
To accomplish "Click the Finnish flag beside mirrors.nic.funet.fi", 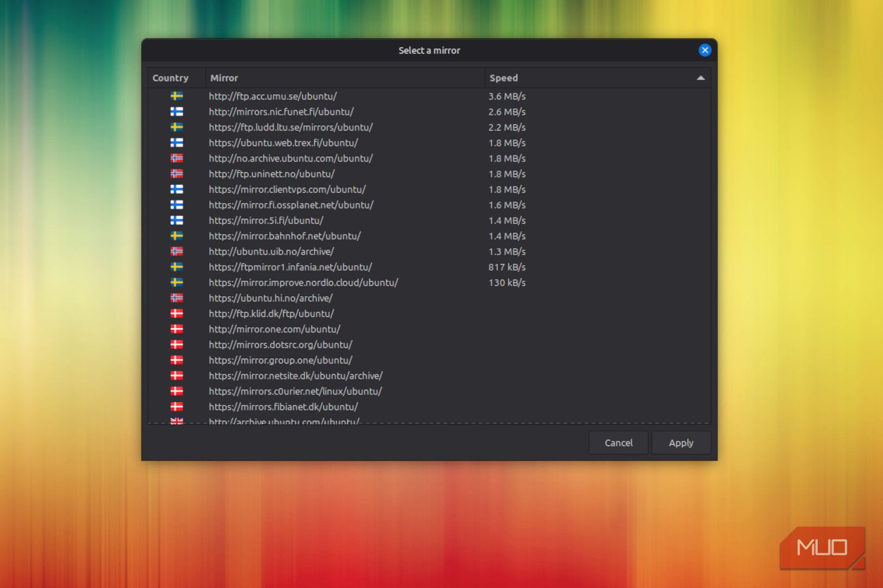I will [x=176, y=112].
